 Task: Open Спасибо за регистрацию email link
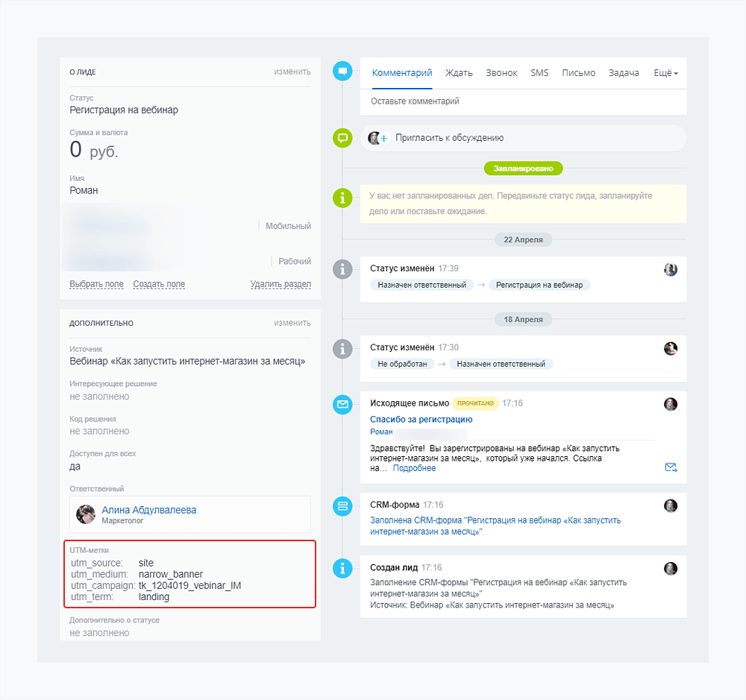(x=421, y=419)
